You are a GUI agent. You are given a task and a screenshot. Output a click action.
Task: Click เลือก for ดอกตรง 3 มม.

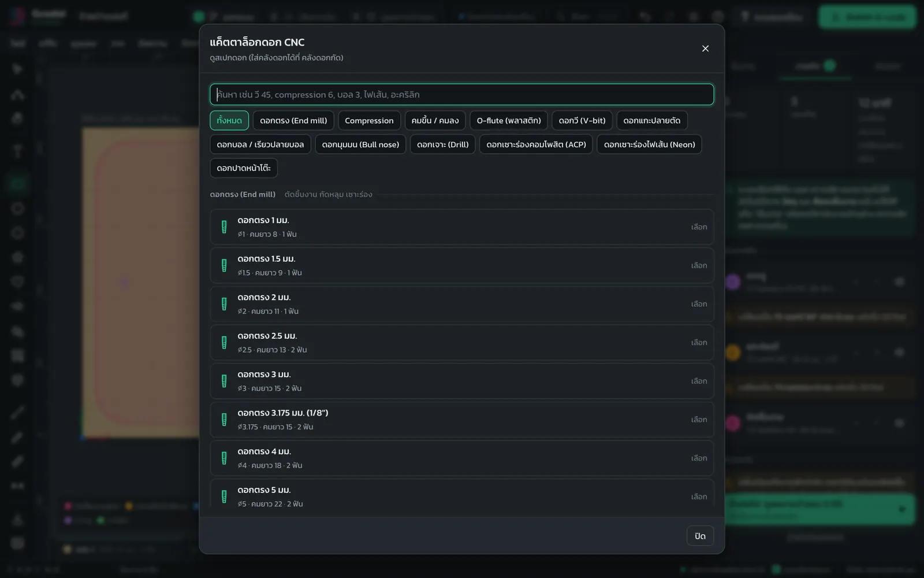pos(699,381)
